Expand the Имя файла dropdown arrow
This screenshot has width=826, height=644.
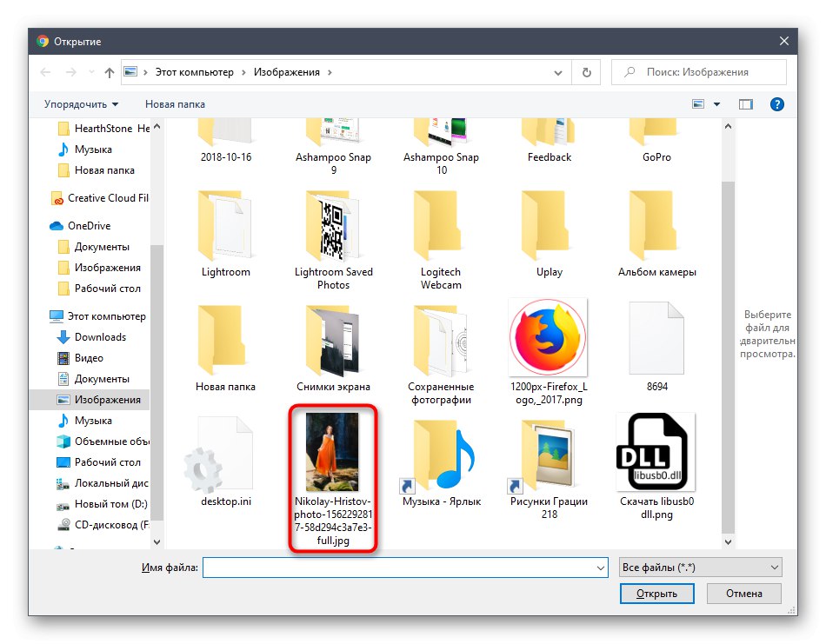coord(600,568)
